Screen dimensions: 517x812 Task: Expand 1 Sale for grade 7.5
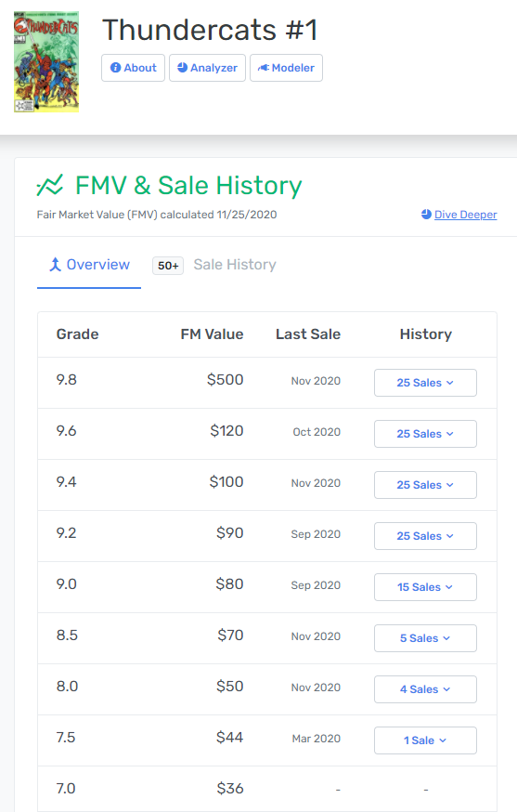click(425, 740)
